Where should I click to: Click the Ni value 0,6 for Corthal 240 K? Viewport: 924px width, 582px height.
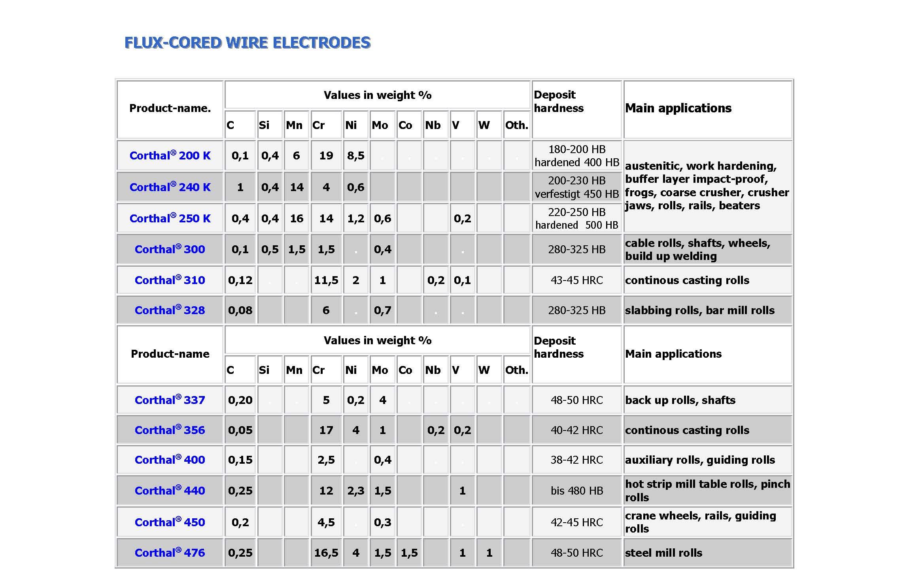(x=356, y=187)
